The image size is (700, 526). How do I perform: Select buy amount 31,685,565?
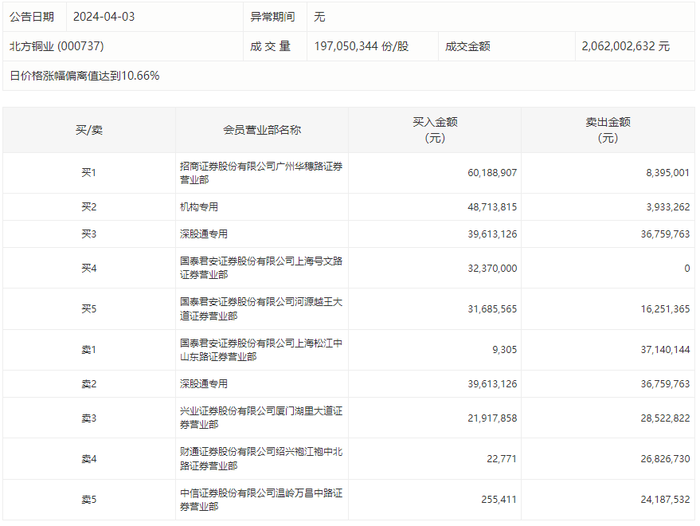pos(492,309)
